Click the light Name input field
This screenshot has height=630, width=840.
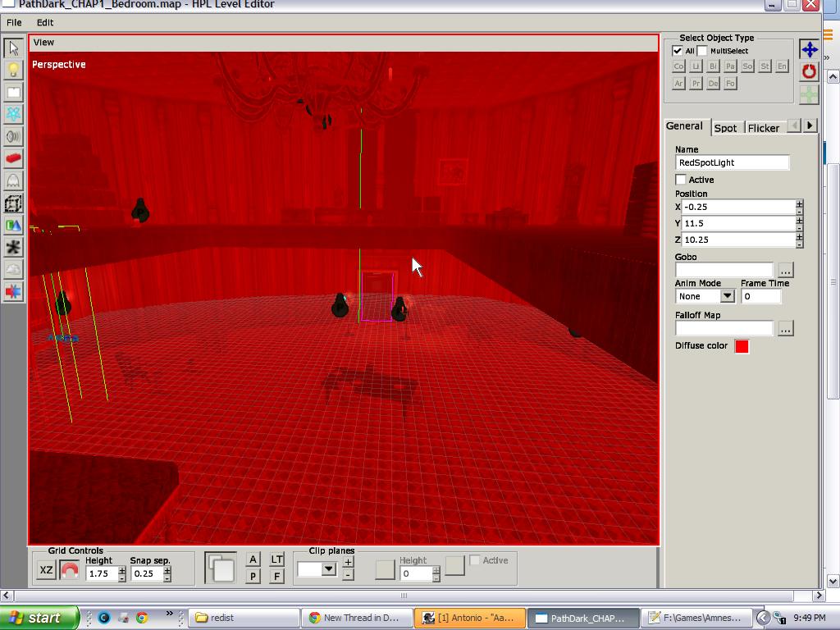point(733,162)
